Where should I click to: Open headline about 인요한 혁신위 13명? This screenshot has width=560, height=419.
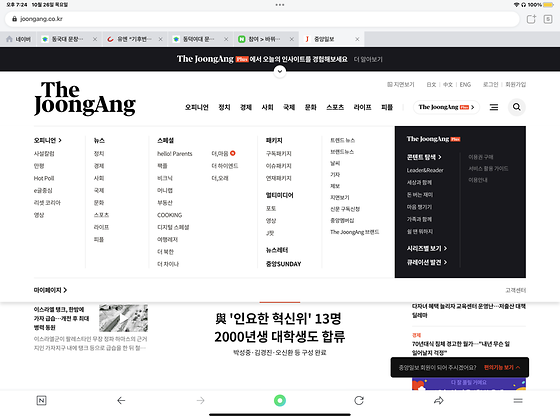[280, 328]
